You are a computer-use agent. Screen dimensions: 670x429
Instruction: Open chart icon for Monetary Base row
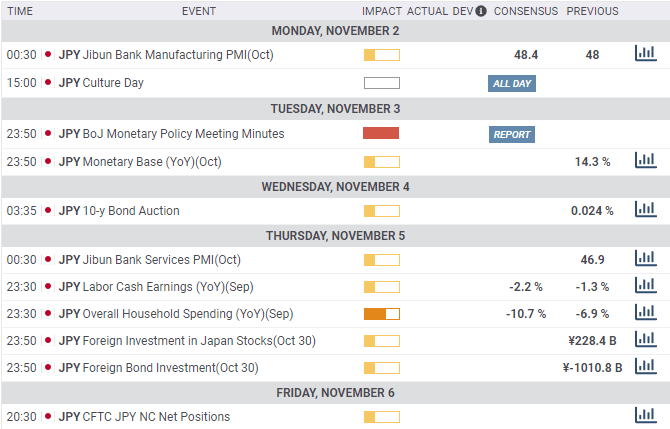(645, 160)
